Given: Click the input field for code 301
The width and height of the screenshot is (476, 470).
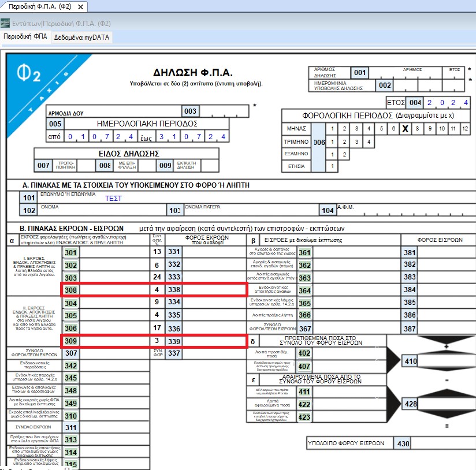Looking at the screenshot, I should tap(114, 252).
